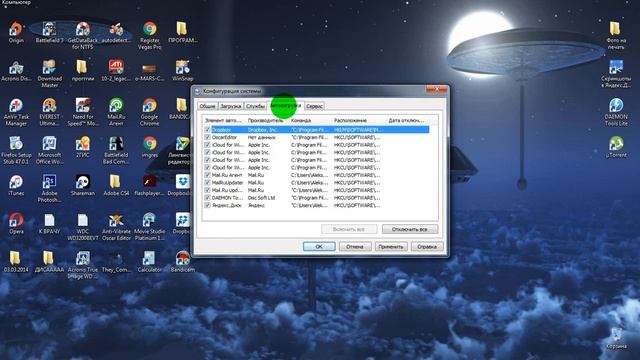Select the Acronis True Image shortcut
The height and width of the screenshot is (360, 640).
pyautogui.click(x=83, y=265)
